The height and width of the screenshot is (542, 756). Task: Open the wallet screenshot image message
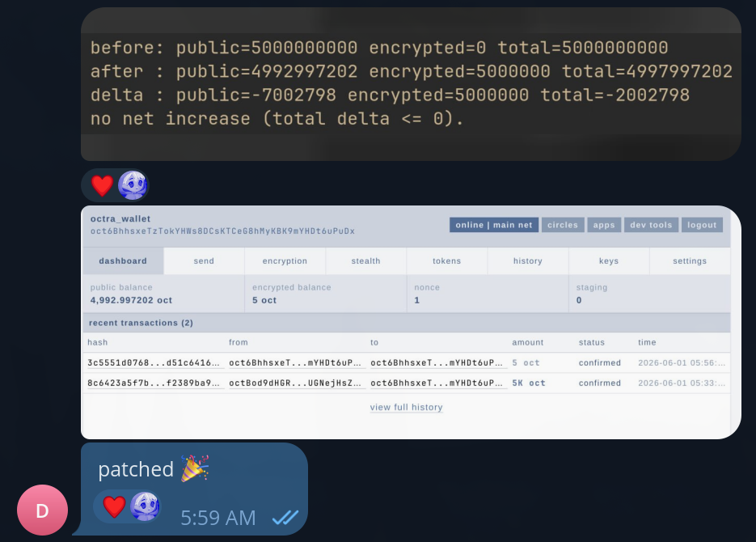411,322
